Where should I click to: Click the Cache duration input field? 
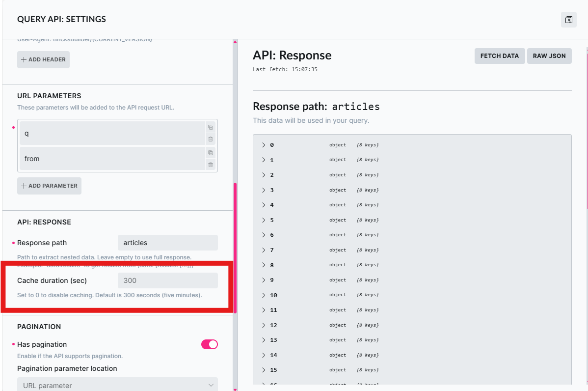pyautogui.click(x=167, y=280)
